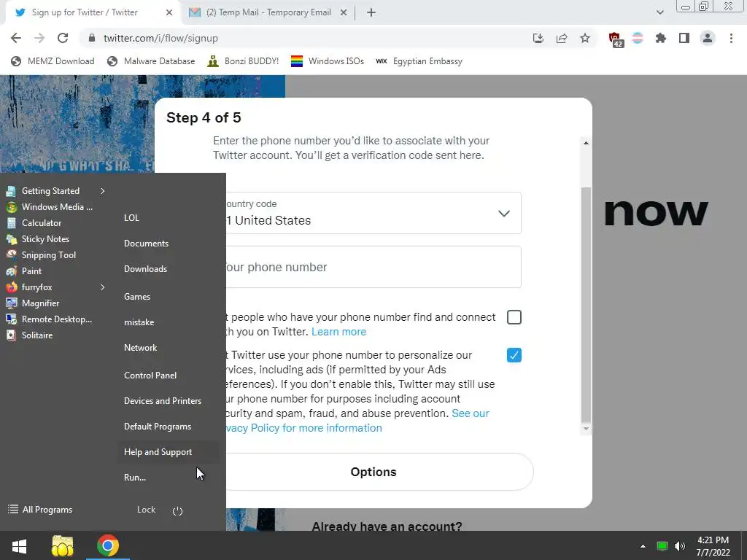
Task: Open Default Programs from Start menu
Action: point(158,426)
